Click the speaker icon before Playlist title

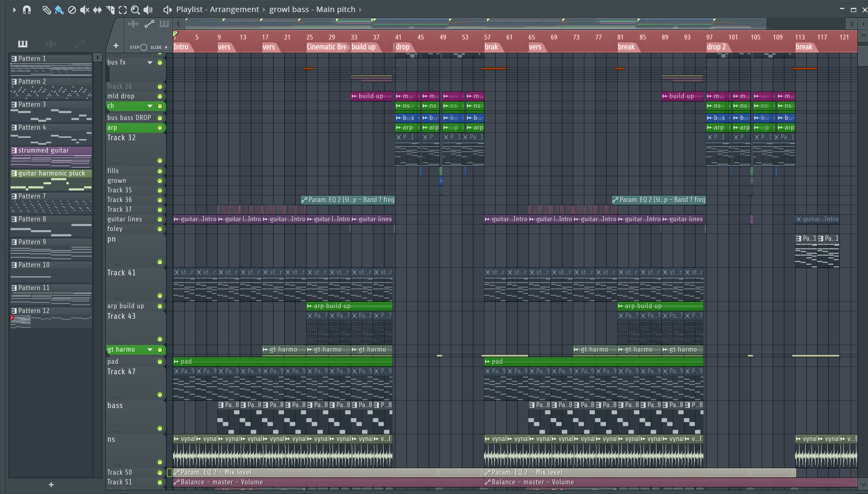point(168,10)
